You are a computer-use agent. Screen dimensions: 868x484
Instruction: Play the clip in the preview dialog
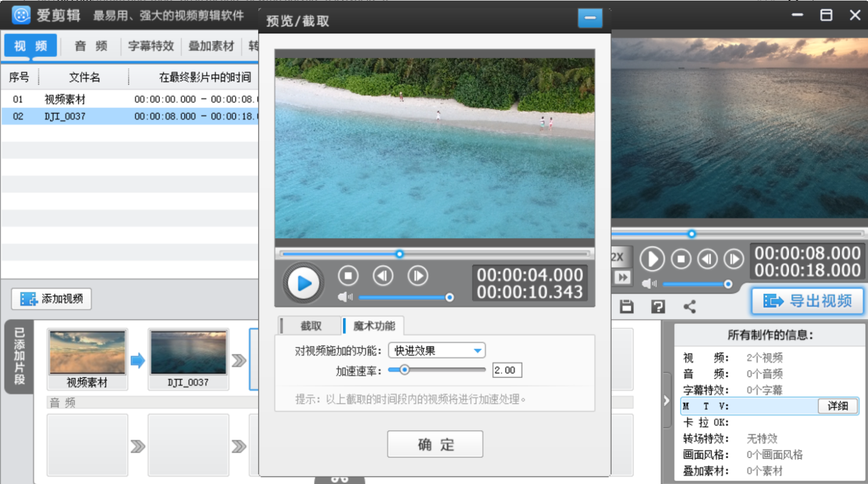click(x=303, y=283)
